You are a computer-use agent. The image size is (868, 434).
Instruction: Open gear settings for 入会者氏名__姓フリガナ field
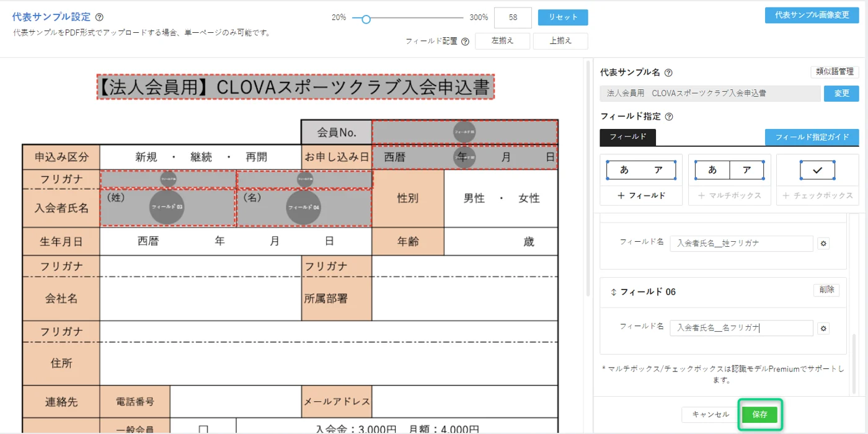823,244
